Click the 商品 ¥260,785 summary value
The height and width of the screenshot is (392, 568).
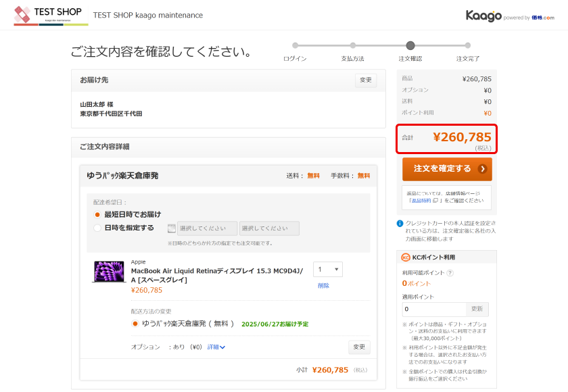coord(477,79)
